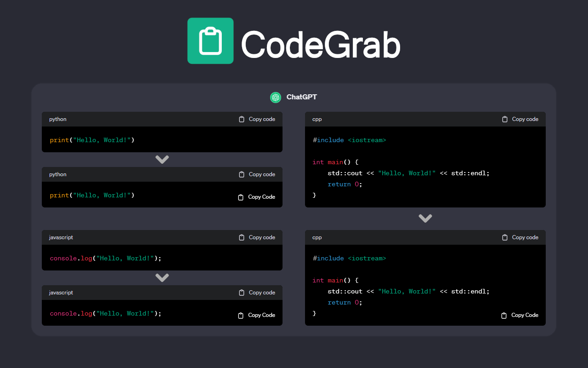Click 'int main() {' in second cpp block
588x368 pixels.
(335, 280)
